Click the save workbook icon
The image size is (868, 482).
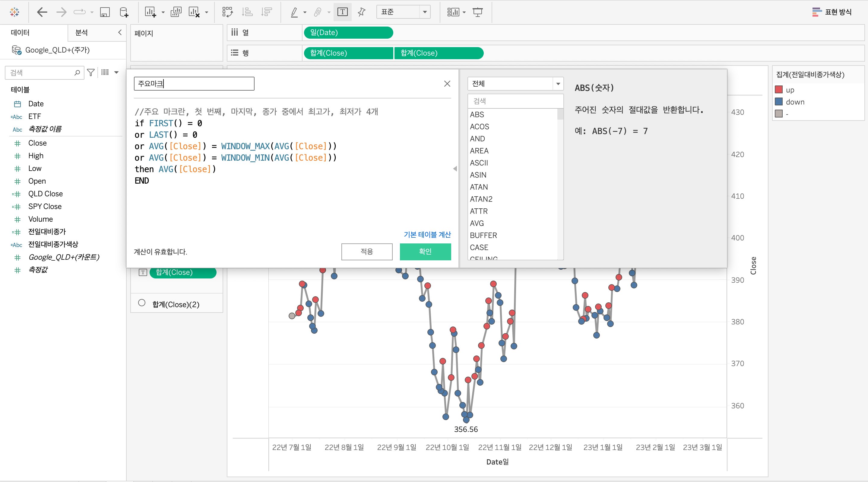(105, 12)
